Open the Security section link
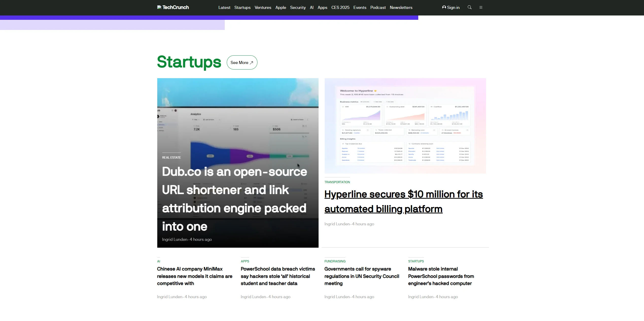 (298, 7)
